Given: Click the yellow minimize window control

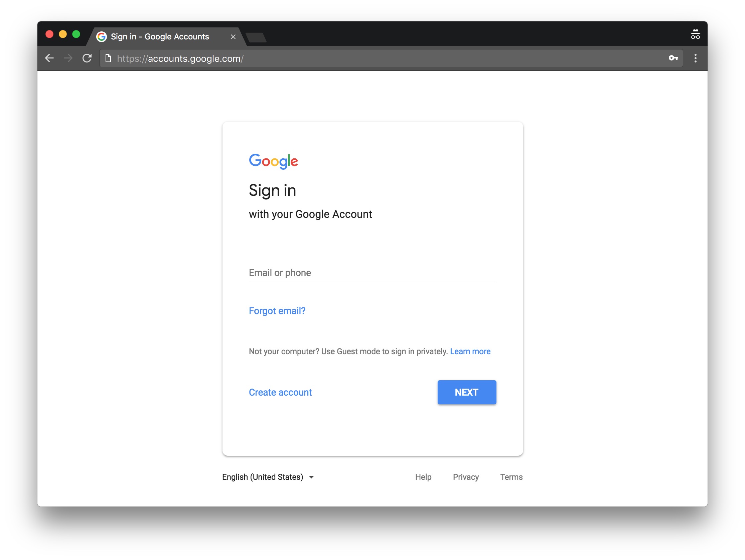Looking at the screenshot, I should [x=63, y=34].
